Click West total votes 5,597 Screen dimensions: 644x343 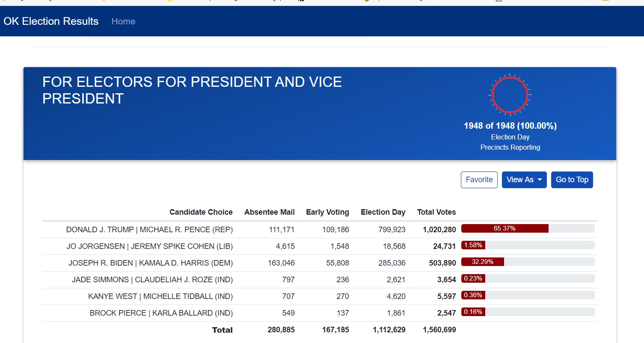(x=446, y=296)
